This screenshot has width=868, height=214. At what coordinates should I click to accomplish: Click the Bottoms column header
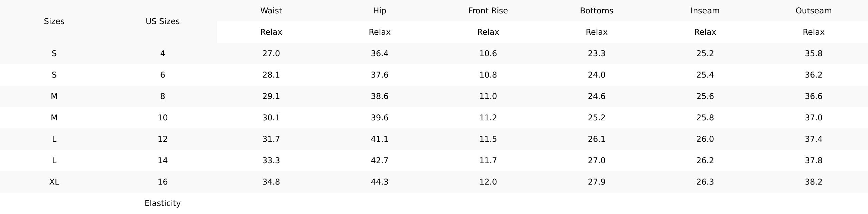596,11
